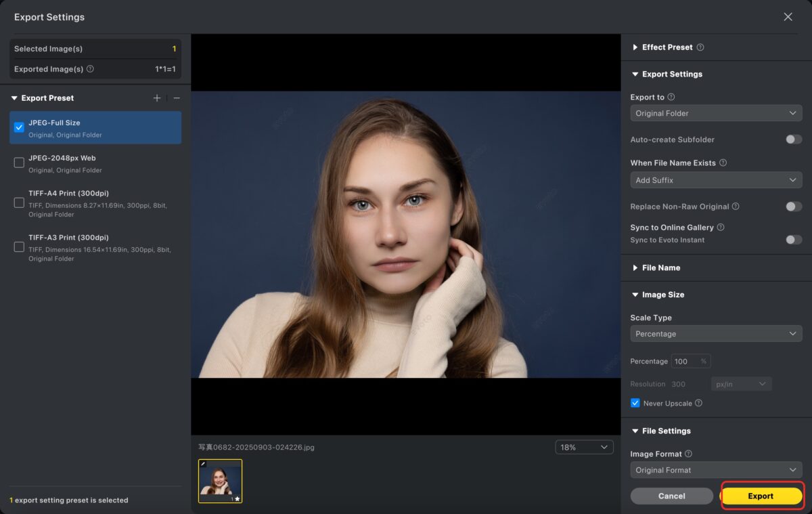Toggle Auto-create Subfolder switch
The image size is (812, 514).
click(x=793, y=140)
